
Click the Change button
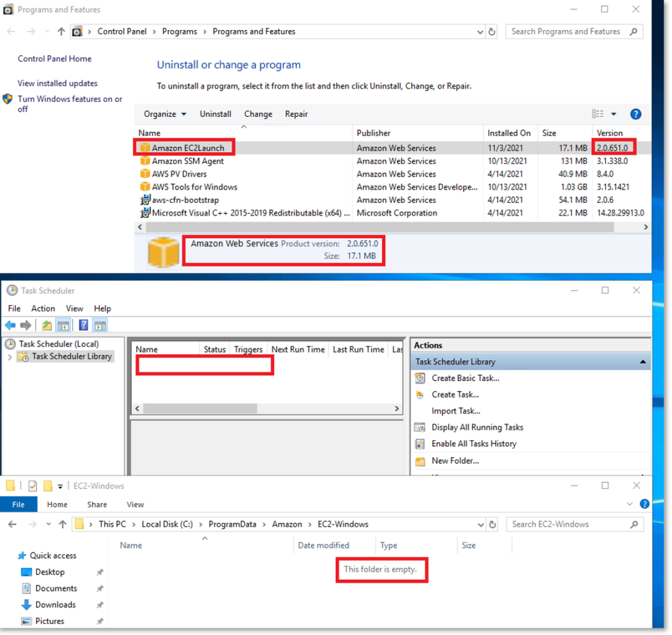(x=258, y=114)
